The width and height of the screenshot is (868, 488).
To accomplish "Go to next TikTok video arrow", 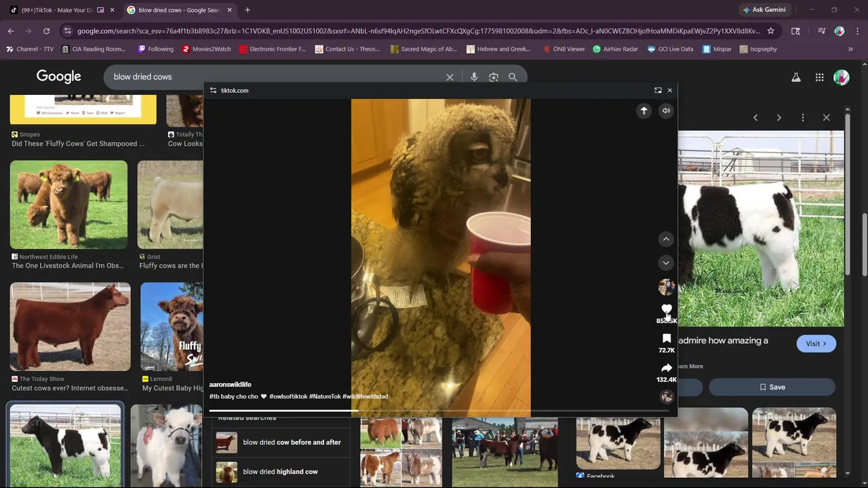I will [666, 263].
